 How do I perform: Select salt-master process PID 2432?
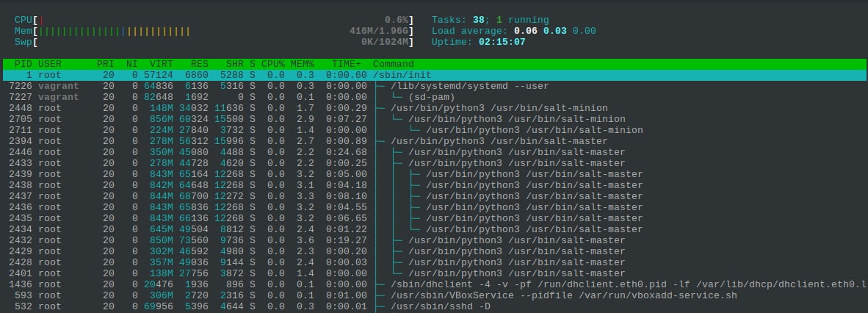[434, 240]
